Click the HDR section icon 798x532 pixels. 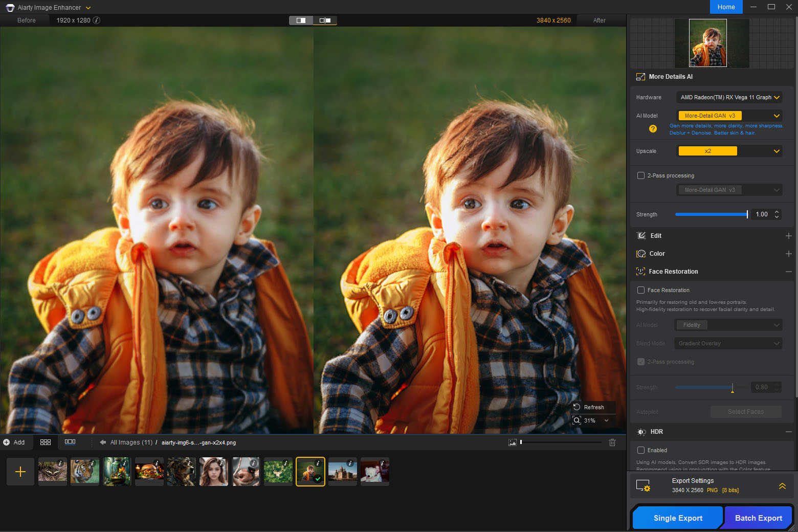pyautogui.click(x=641, y=432)
